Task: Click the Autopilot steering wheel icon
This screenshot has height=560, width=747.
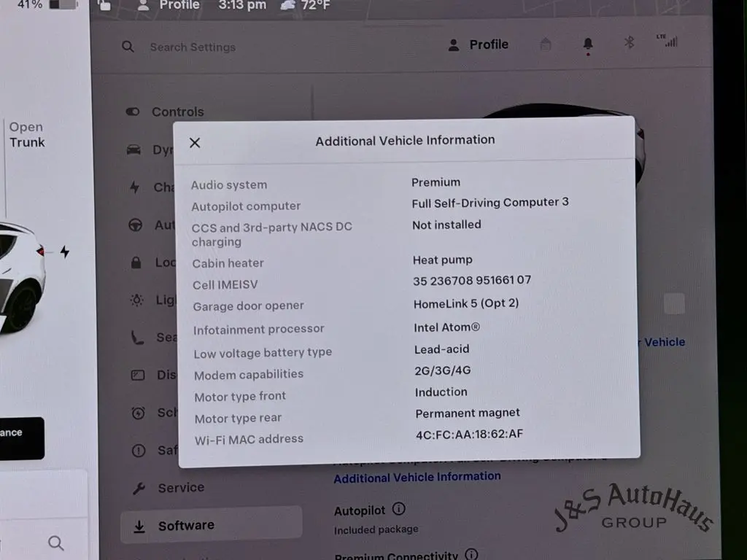Action: [x=135, y=225]
